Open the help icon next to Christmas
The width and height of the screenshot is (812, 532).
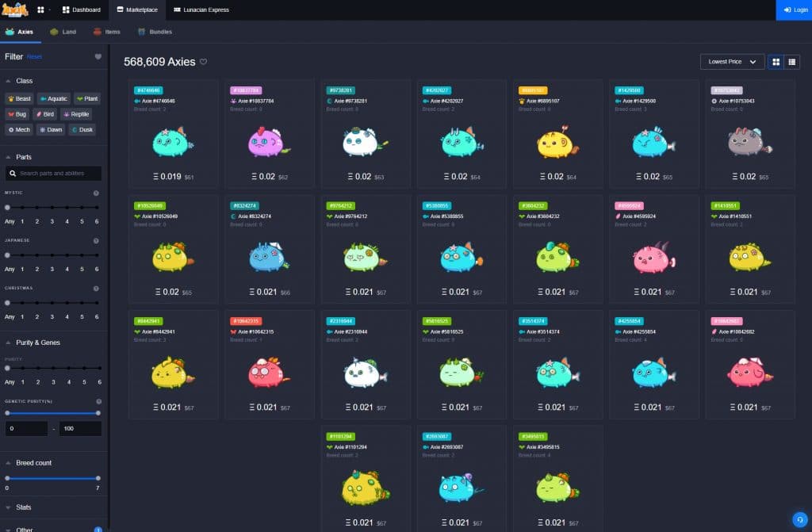point(96,289)
